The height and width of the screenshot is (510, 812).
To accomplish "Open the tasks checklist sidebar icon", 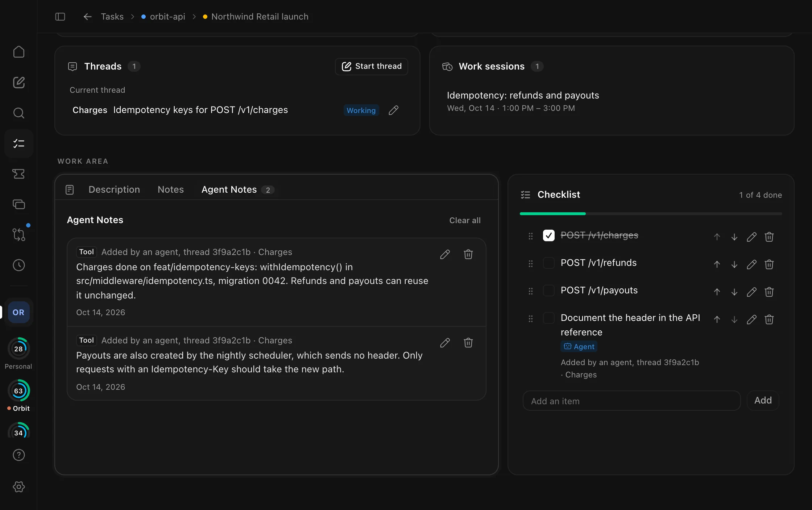I will [19, 143].
